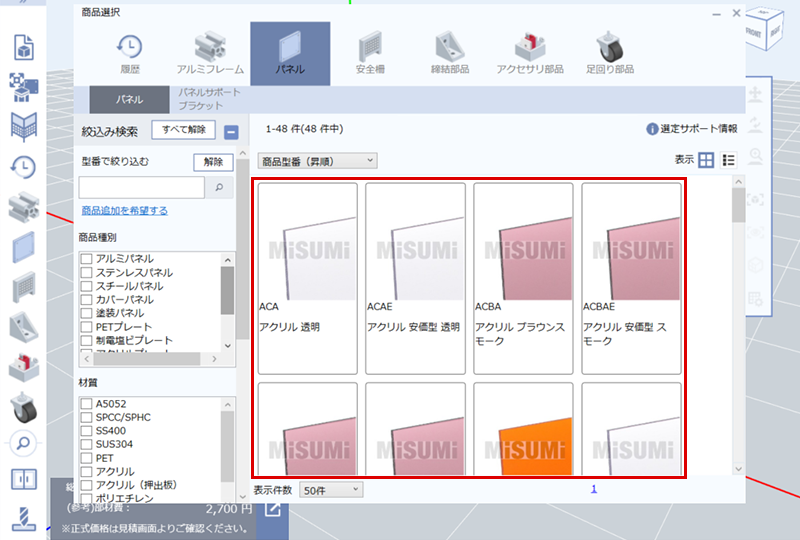Viewport: 800px width, 540px height.
Task: Switch to grid display view icon
Action: click(x=706, y=160)
